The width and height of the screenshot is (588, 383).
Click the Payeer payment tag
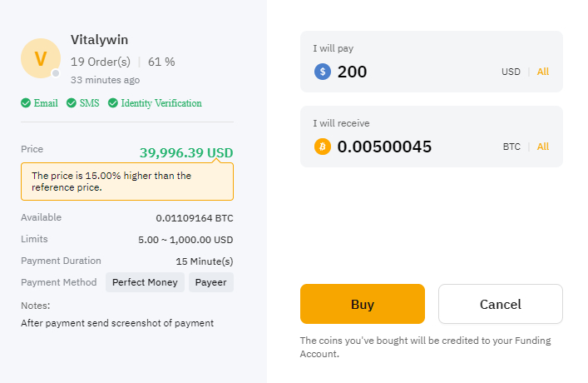[x=210, y=282]
